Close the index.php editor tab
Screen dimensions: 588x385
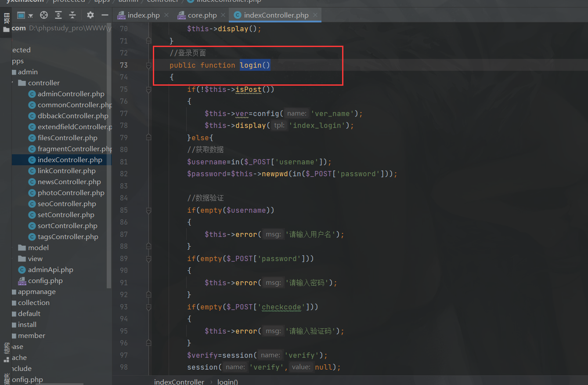(166, 15)
